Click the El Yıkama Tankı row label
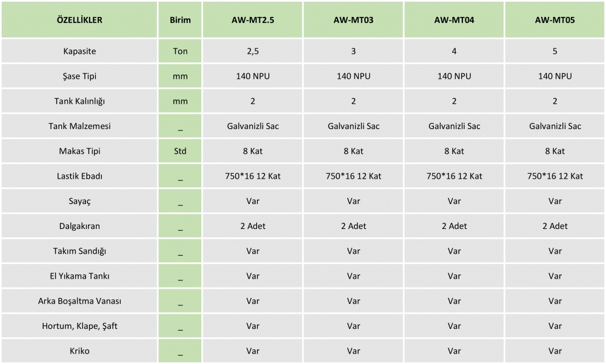The image size is (606, 364). pyautogui.click(x=79, y=276)
